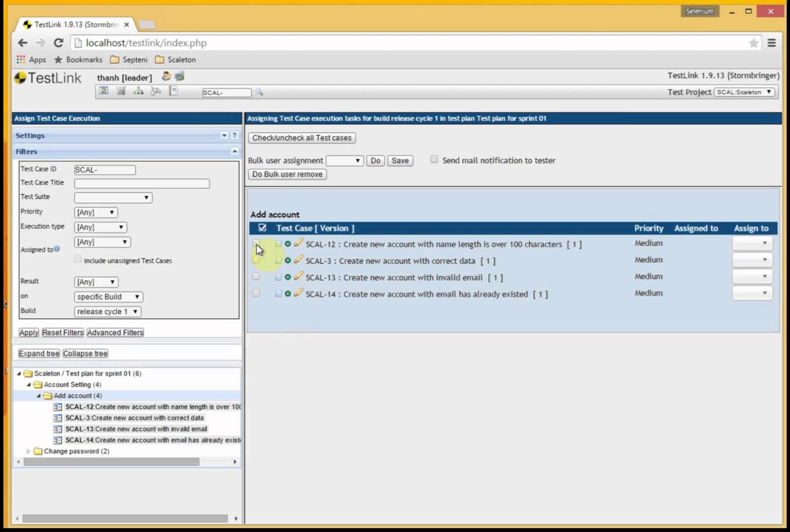This screenshot has height=532, width=790.
Task: Click the logout icon beside user name
Action: (179, 76)
